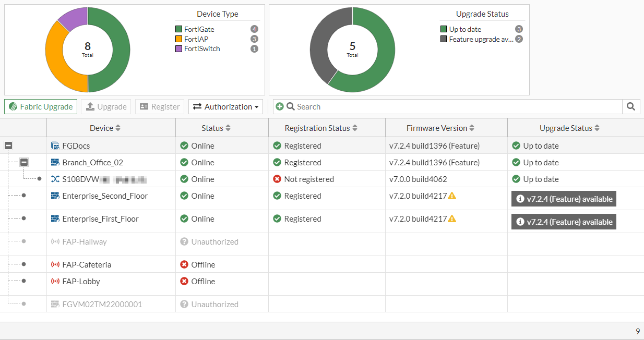Viewport: 644px width, 340px height.
Task: Click the green FortiGate legend swatch
Action: click(179, 30)
